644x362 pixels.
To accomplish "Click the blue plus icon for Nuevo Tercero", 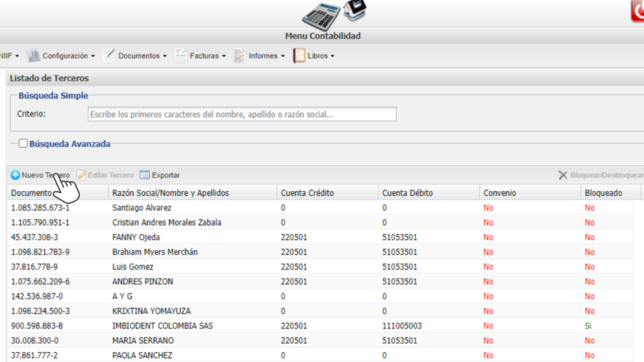I will tap(15, 175).
